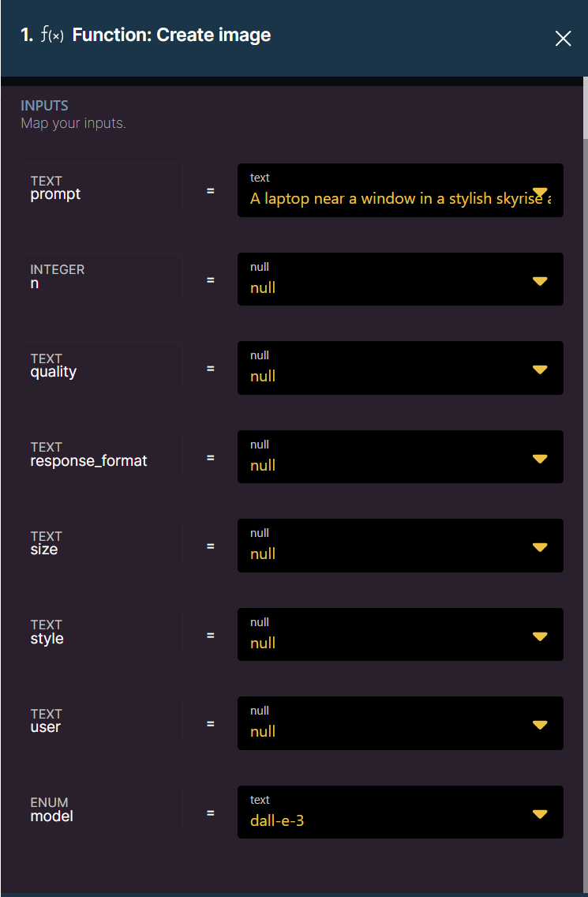Click the vertical scrollbar thumb on right

click(x=585, y=109)
